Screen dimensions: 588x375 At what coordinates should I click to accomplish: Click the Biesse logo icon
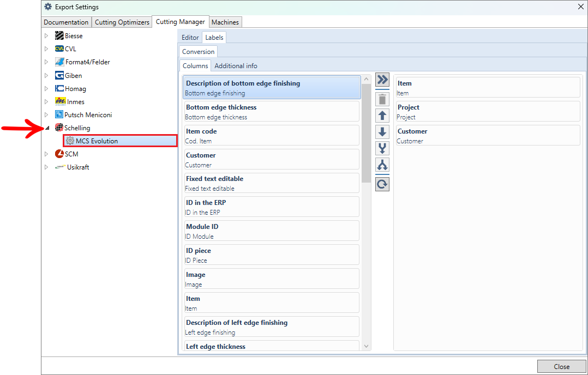pyautogui.click(x=59, y=36)
